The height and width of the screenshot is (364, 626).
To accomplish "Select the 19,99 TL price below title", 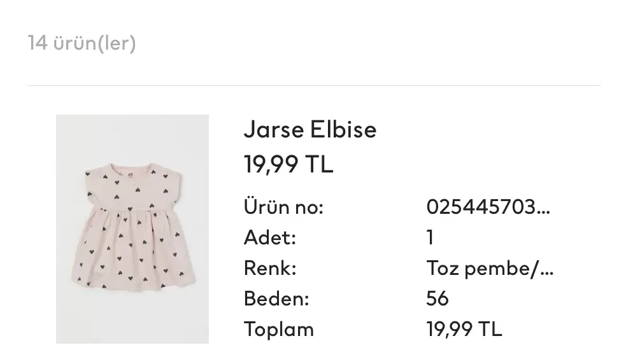I will [x=288, y=165].
